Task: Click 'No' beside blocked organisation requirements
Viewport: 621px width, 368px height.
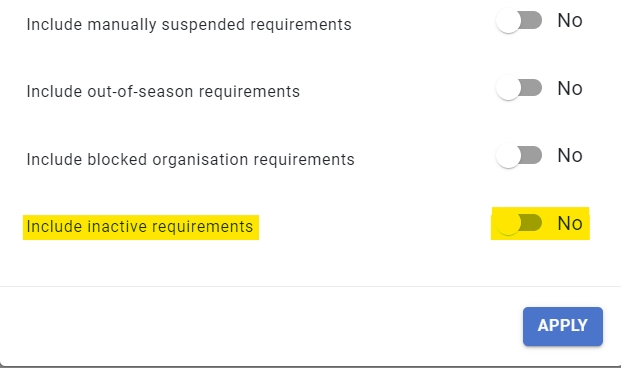Action: pyautogui.click(x=570, y=156)
